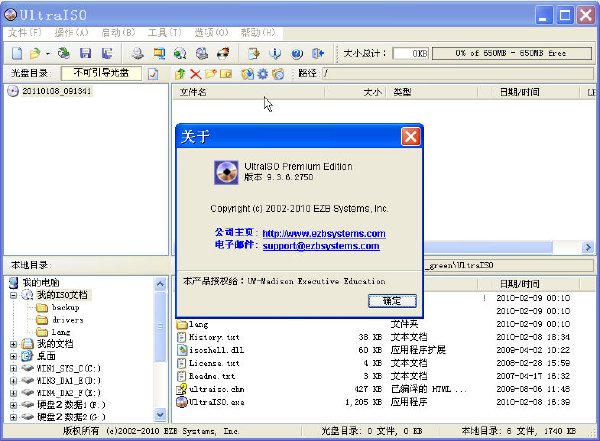Expand the WIN4_DA2_F (E:) drive node
This screenshot has width=600, height=441.
pyautogui.click(x=13, y=393)
